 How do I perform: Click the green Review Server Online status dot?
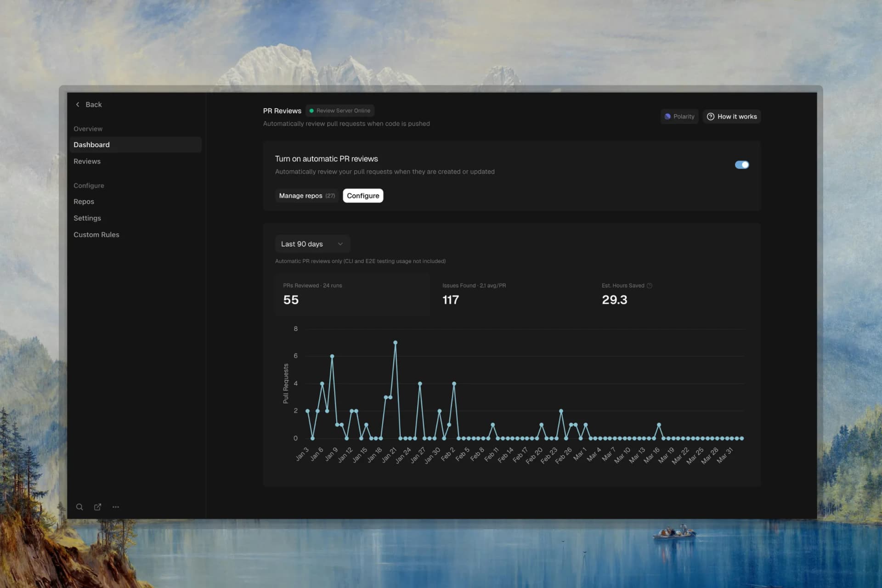click(312, 110)
